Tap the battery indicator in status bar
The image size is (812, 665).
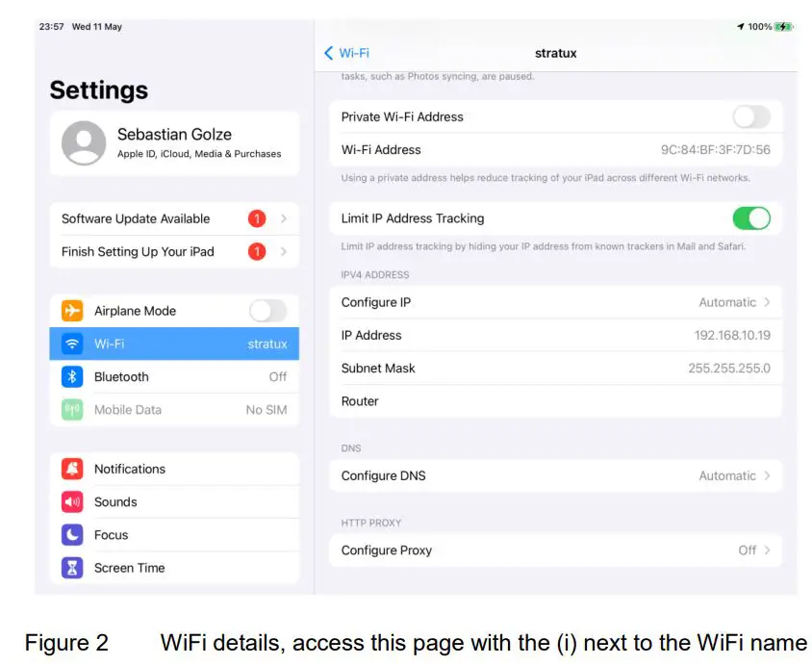coord(784,27)
